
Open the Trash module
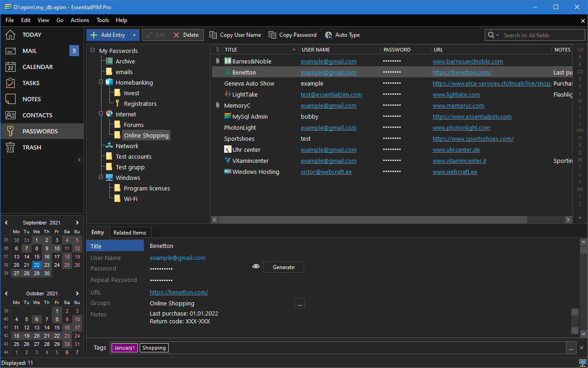(32, 147)
